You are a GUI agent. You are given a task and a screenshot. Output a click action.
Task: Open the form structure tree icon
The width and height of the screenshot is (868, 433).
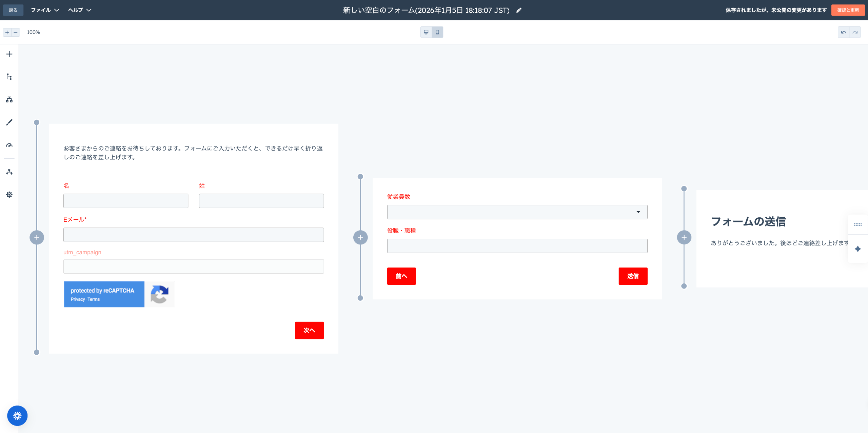coord(9,77)
